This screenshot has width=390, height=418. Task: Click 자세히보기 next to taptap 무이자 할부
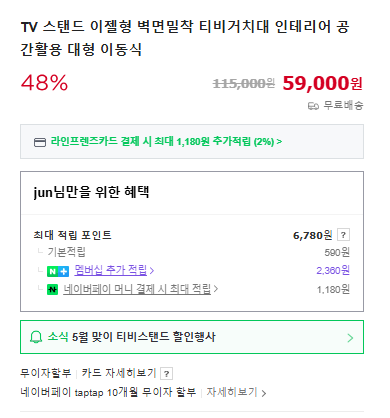232,392
